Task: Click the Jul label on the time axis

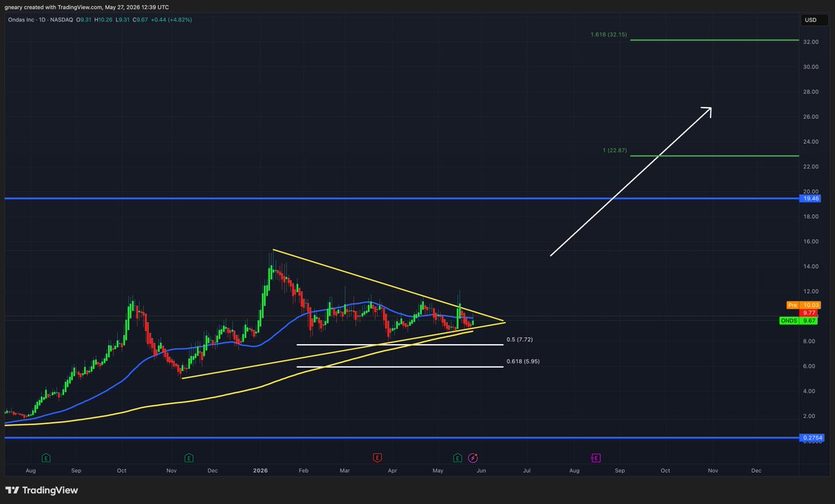Action: [x=527, y=471]
